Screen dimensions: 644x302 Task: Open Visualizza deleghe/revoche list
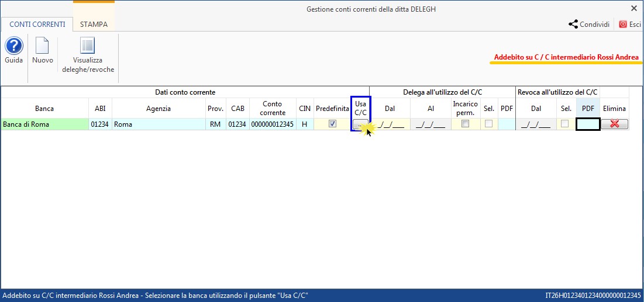(x=88, y=47)
